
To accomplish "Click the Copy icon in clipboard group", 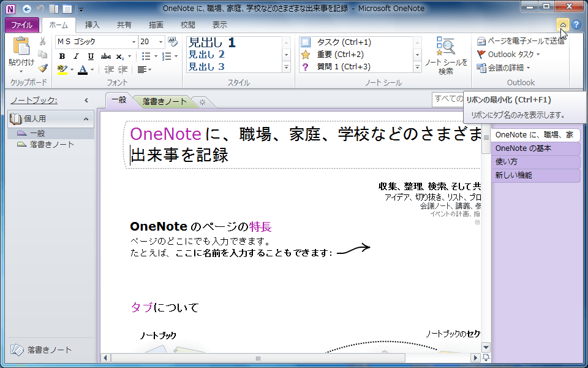I will click(43, 55).
